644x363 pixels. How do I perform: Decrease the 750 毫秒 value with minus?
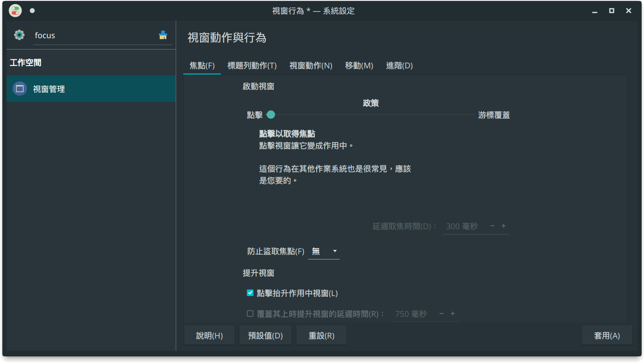[441, 314]
